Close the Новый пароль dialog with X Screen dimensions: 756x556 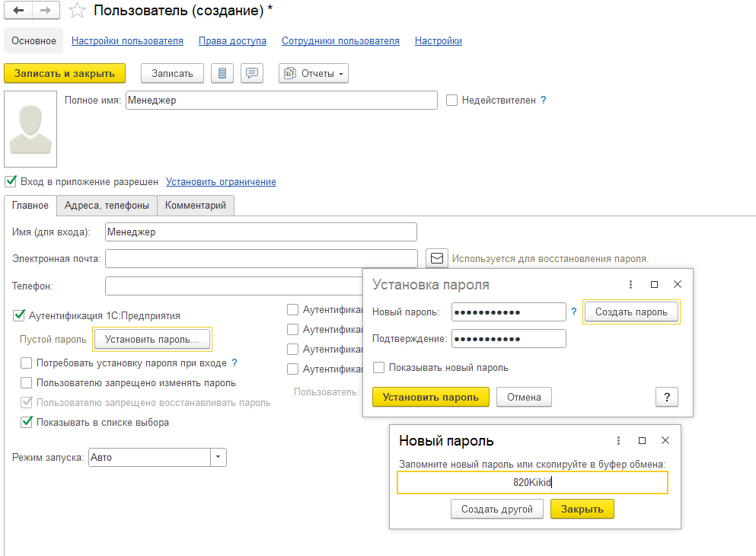click(665, 441)
